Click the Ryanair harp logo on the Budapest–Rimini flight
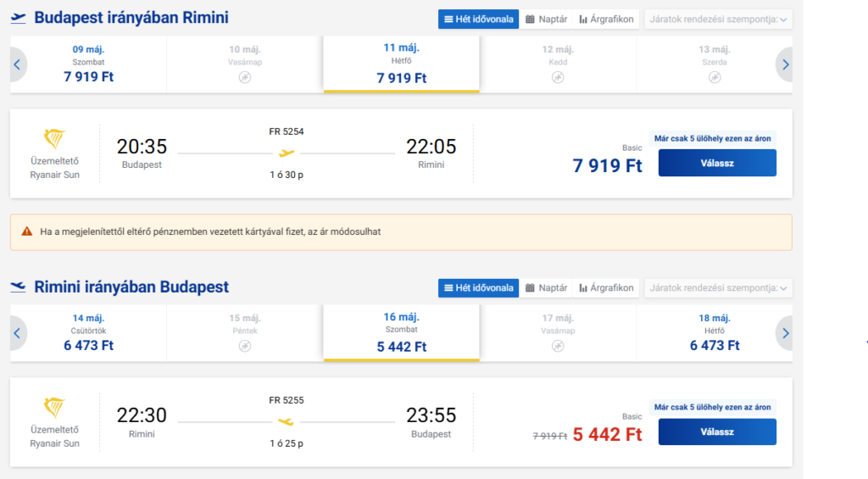Image resolution: width=868 pixels, height=479 pixels. coord(54,140)
